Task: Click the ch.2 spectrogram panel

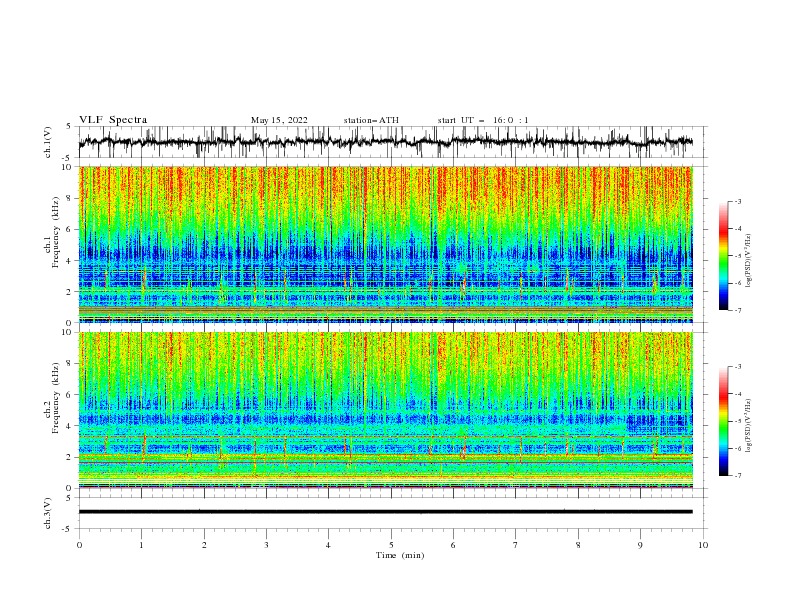Action: pyautogui.click(x=385, y=410)
